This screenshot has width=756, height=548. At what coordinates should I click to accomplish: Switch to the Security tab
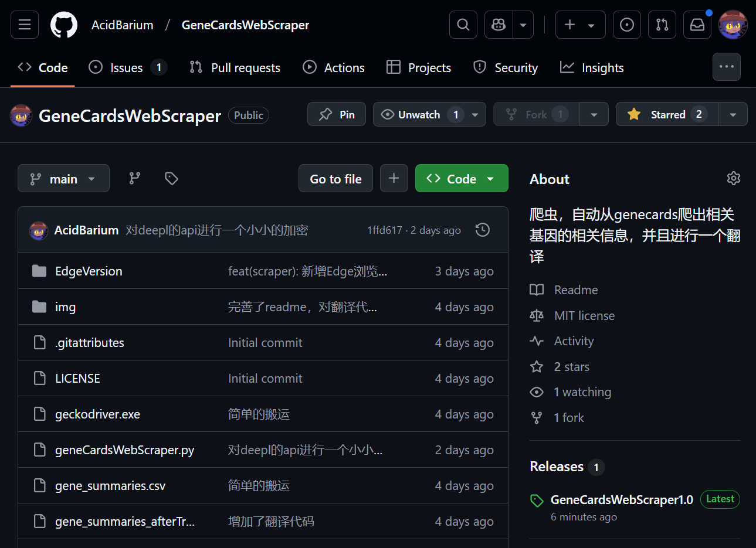506,68
